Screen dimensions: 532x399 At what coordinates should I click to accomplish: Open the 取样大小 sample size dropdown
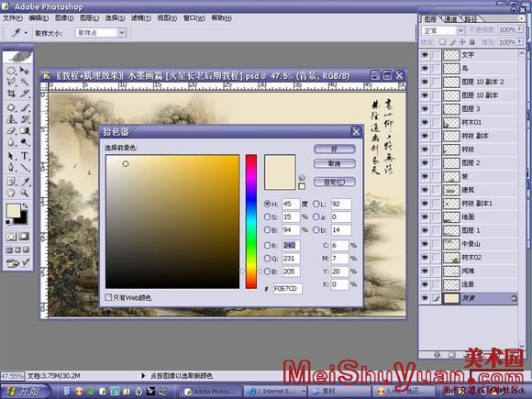click(121, 33)
